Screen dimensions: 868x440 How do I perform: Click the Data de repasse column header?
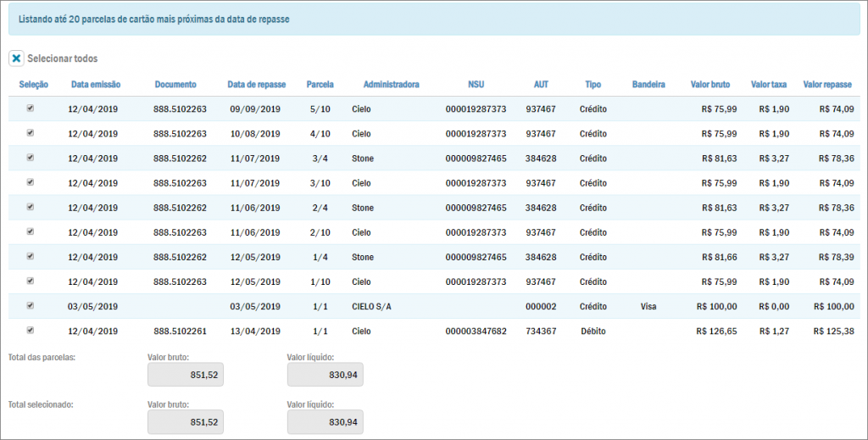[257, 85]
